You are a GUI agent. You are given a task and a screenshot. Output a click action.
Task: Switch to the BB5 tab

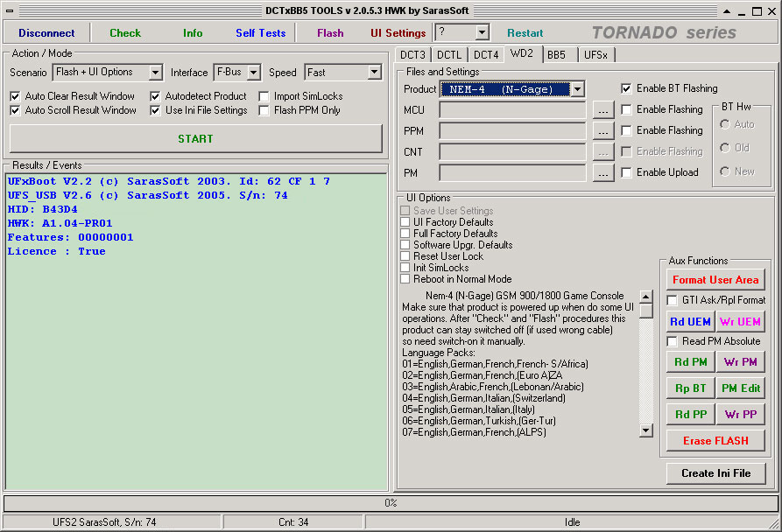click(557, 55)
